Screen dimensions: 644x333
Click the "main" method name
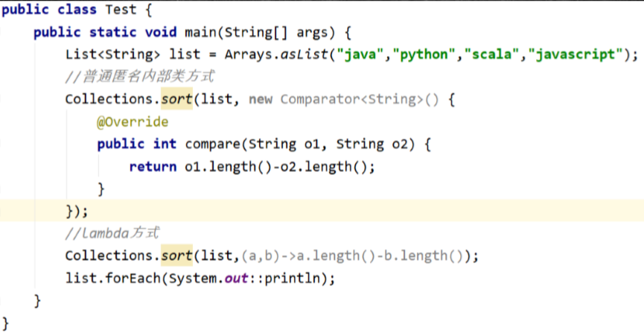[201, 32]
